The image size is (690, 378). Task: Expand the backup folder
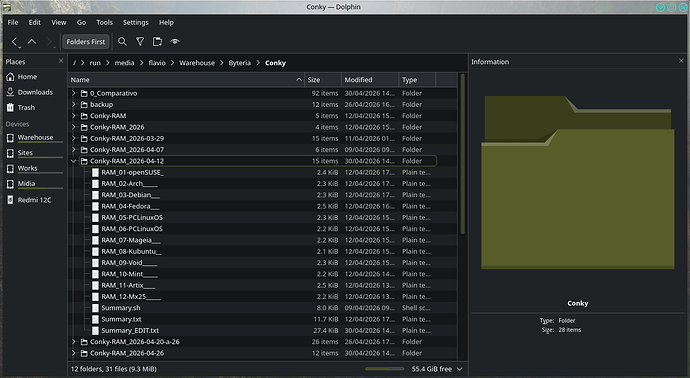point(74,105)
